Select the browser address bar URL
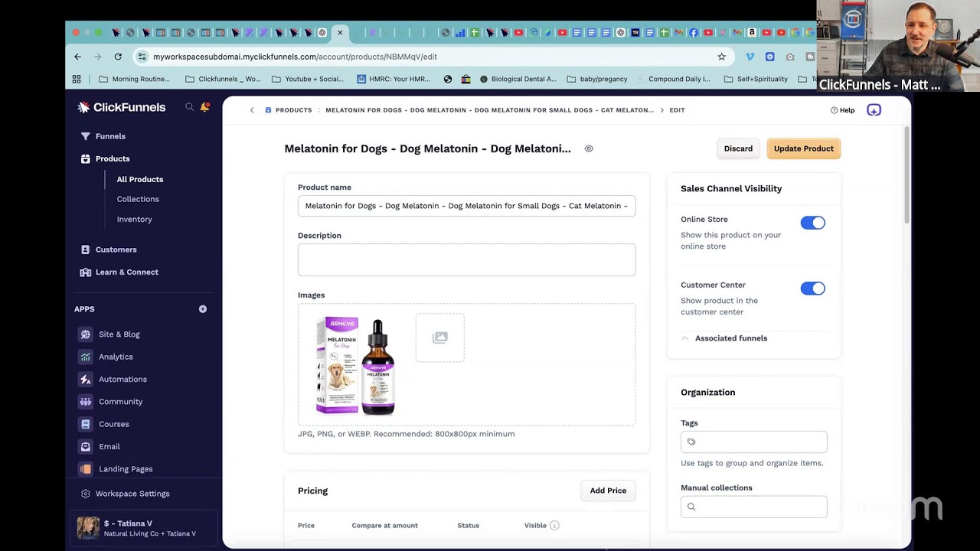The width and height of the screenshot is (980, 551). pyautogui.click(x=295, y=57)
